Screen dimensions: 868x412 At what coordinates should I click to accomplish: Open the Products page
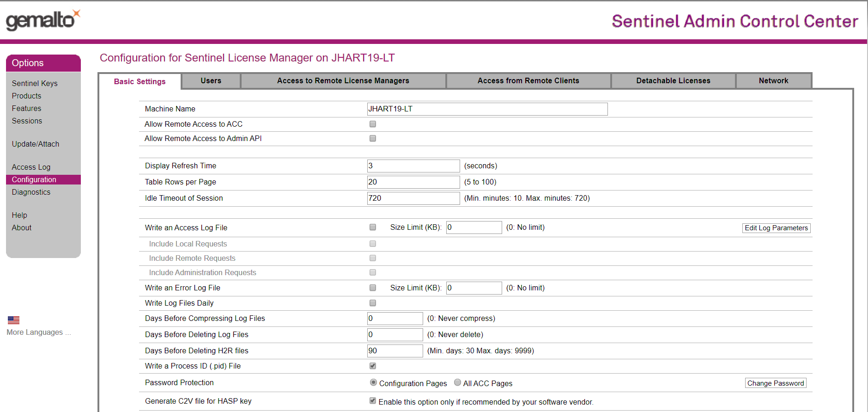click(x=26, y=96)
